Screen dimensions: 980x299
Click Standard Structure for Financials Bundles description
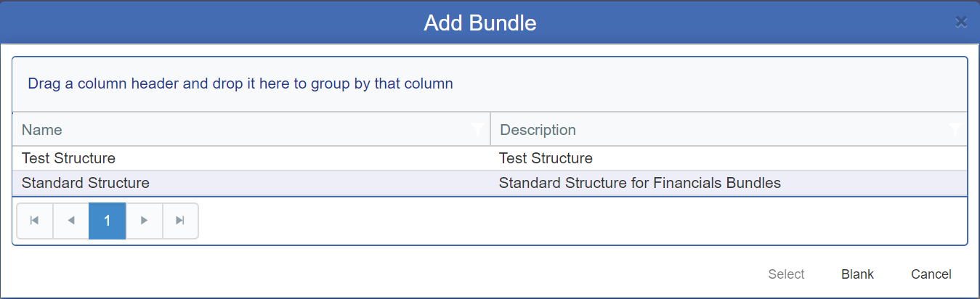(640, 184)
